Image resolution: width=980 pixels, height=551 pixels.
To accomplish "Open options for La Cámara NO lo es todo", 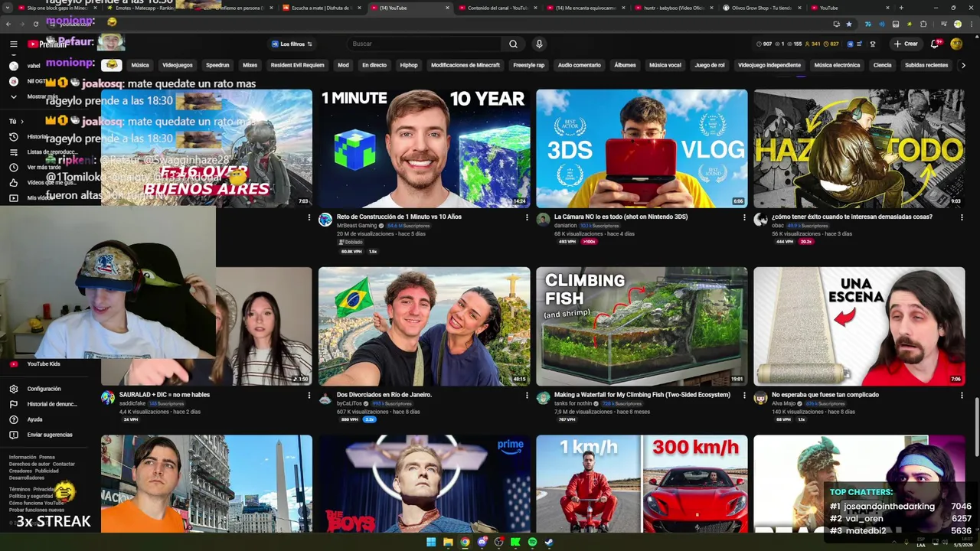I will pos(744,217).
